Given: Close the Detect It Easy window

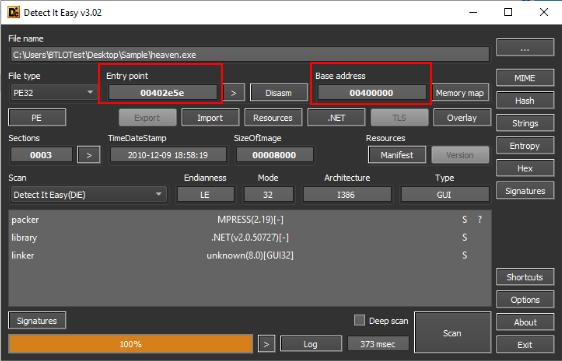Looking at the screenshot, I should click(x=544, y=12).
